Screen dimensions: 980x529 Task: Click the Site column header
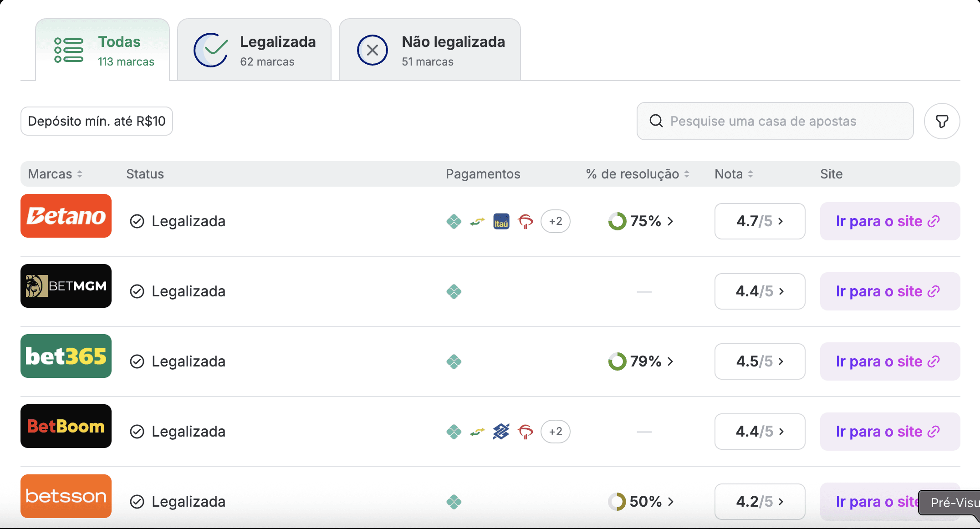pos(831,174)
